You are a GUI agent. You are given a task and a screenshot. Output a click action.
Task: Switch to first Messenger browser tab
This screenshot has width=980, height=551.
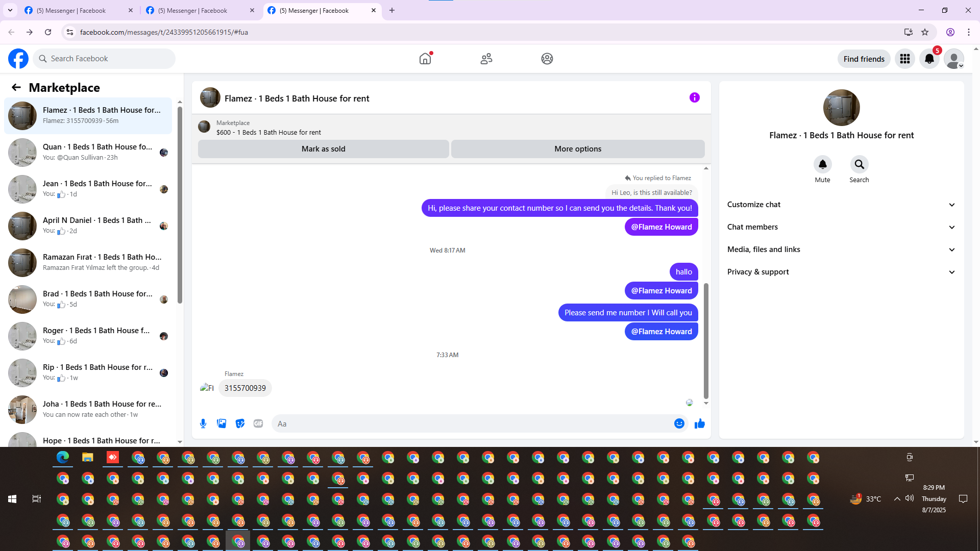(79, 10)
